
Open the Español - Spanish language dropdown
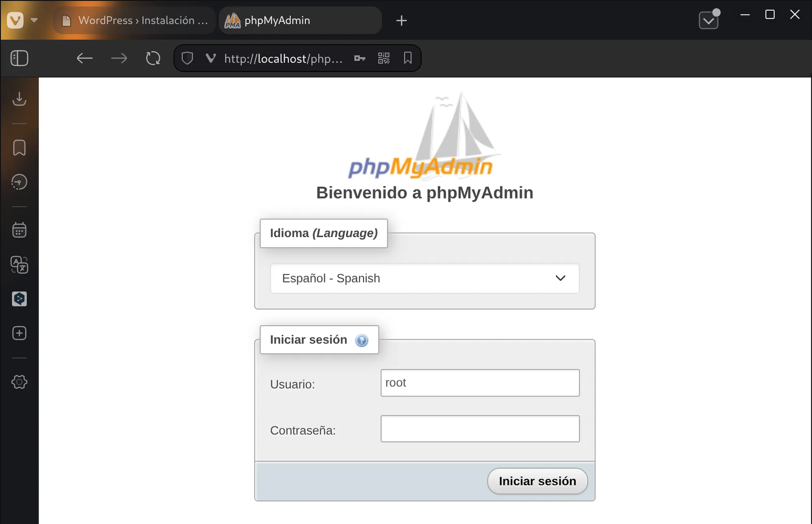(x=425, y=278)
